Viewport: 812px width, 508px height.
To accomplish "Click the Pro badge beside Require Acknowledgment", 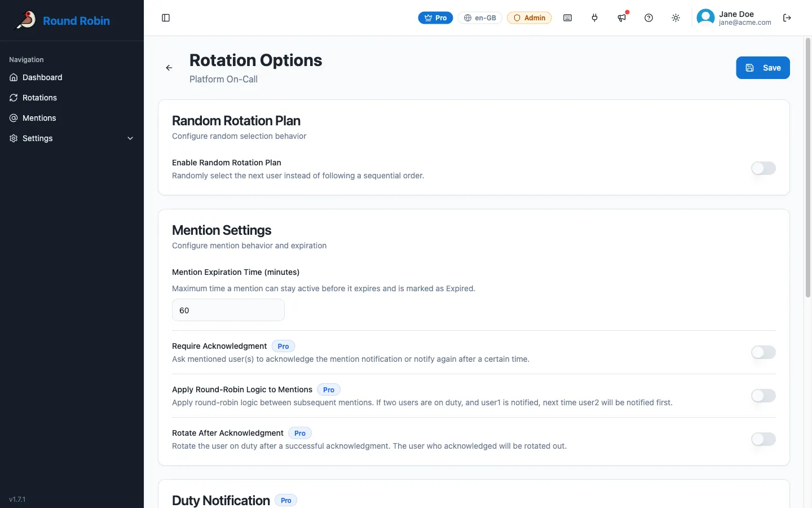I will pyautogui.click(x=283, y=347).
